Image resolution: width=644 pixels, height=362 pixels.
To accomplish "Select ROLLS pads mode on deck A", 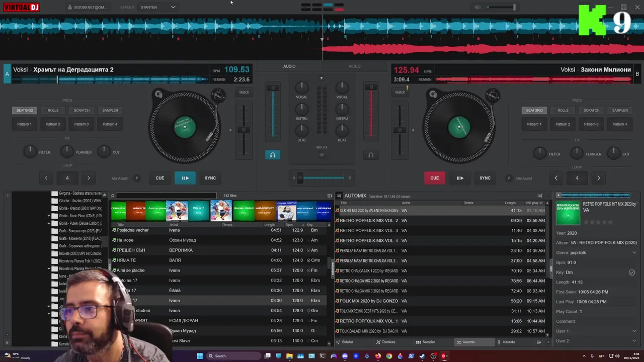I will (x=53, y=110).
